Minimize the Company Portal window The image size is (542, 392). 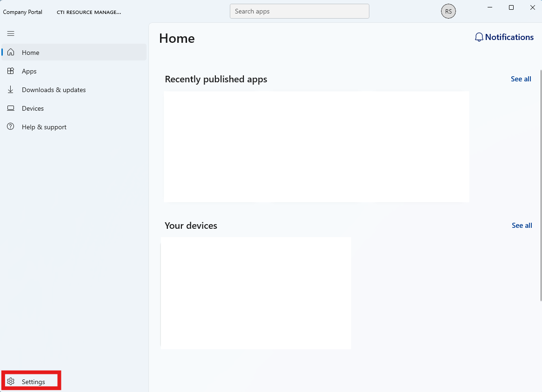point(490,7)
